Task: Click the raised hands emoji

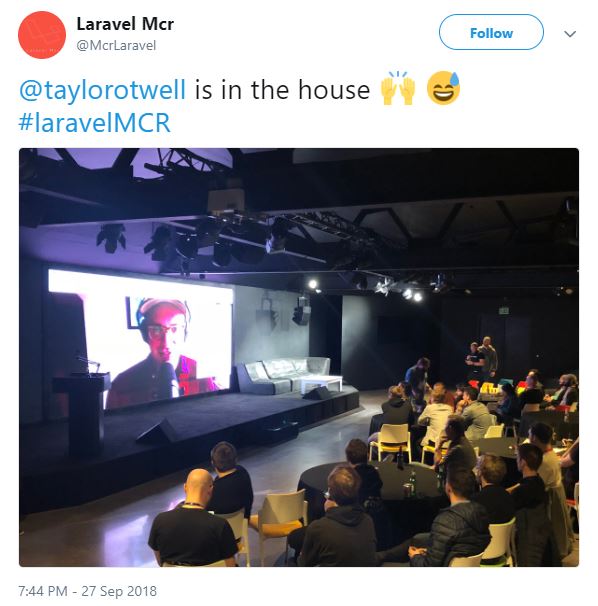Action: (x=398, y=88)
